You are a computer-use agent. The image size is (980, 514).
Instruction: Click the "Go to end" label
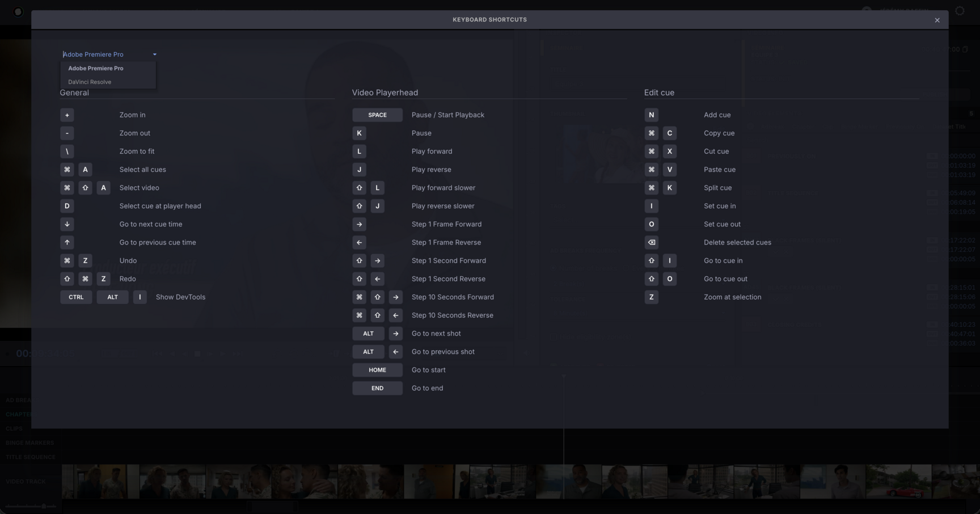click(x=428, y=388)
